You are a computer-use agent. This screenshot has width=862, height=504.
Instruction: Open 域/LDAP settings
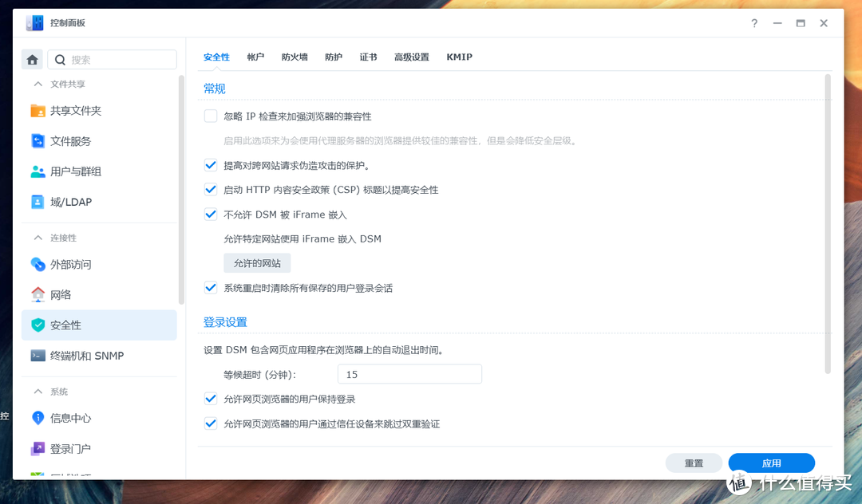[x=73, y=201]
